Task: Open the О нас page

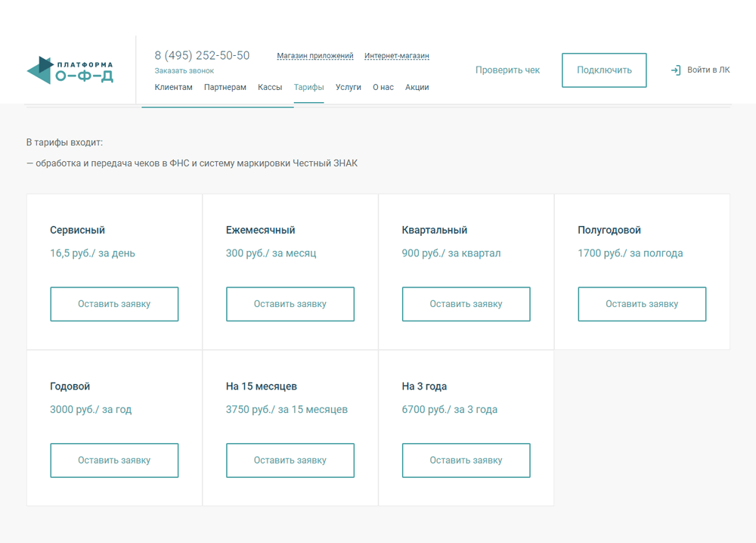Action: (x=383, y=87)
